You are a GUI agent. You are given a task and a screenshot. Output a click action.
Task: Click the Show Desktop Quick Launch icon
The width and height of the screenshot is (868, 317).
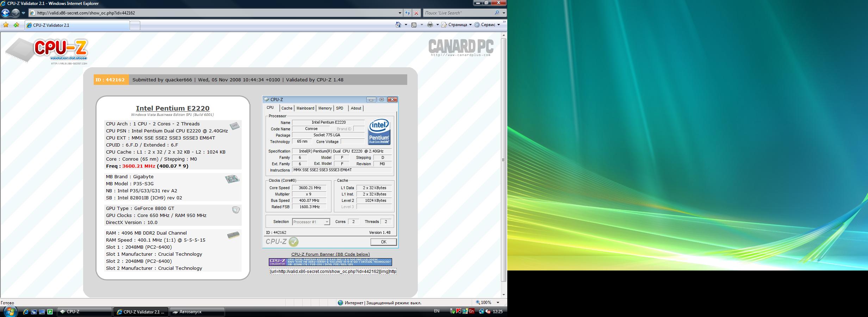42,312
